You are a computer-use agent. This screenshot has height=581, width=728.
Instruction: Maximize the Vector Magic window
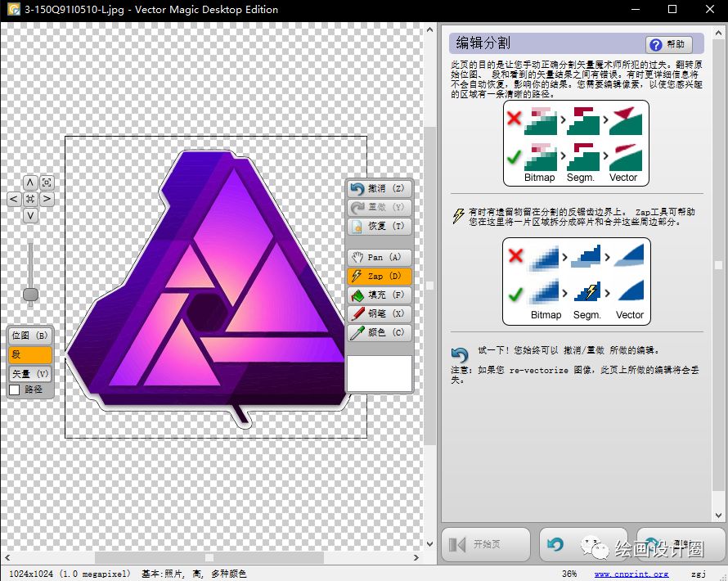672,9
